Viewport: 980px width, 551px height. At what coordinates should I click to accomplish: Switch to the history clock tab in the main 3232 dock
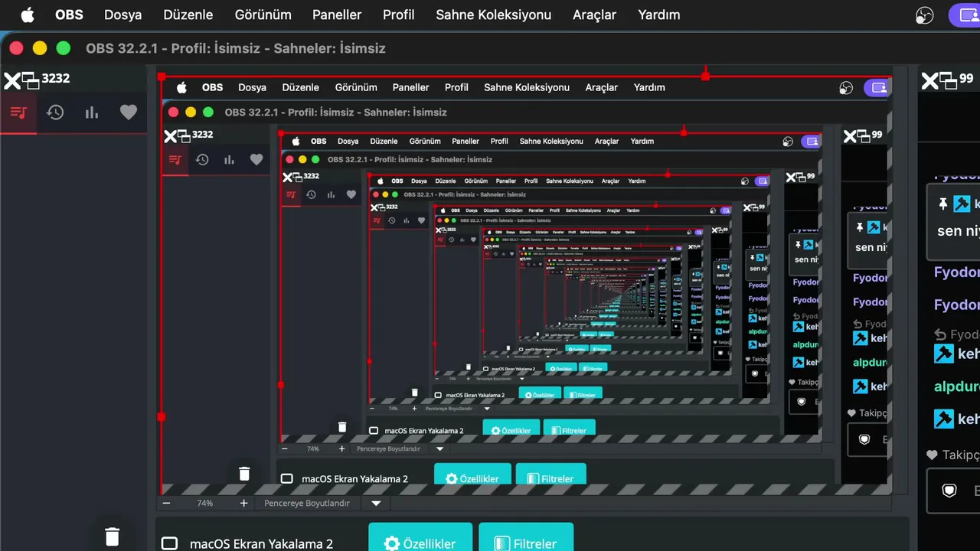point(55,112)
